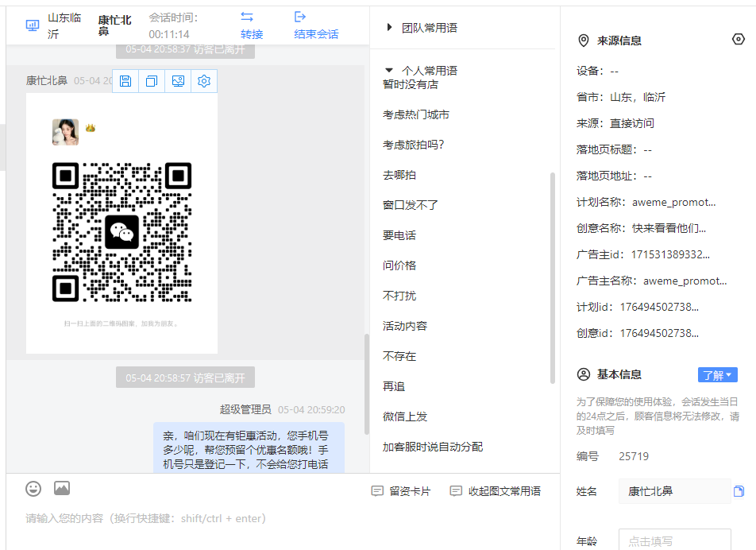Click the 超级管理员 message bubble

tap(249, 447)
